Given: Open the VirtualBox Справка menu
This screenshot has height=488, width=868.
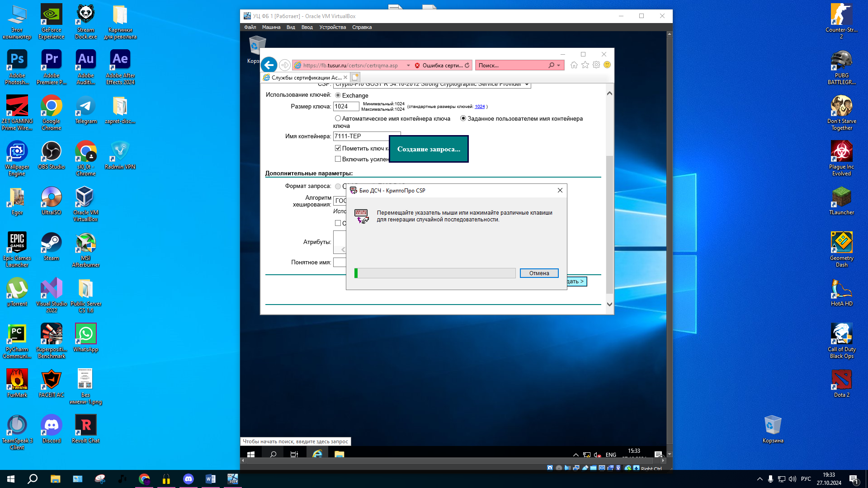Looking at the screenshot, I should click(x=362, y=27).
